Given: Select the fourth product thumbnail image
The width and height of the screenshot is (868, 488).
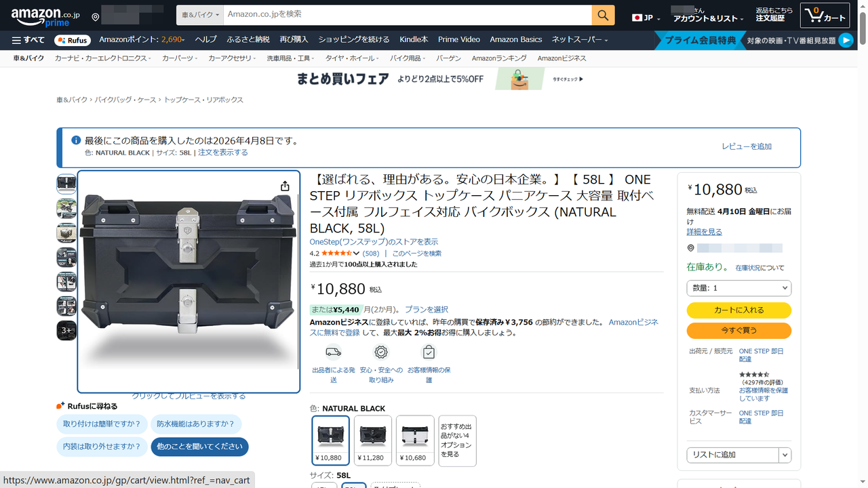Looking at the screenshot, I should [x=66, y=257].
